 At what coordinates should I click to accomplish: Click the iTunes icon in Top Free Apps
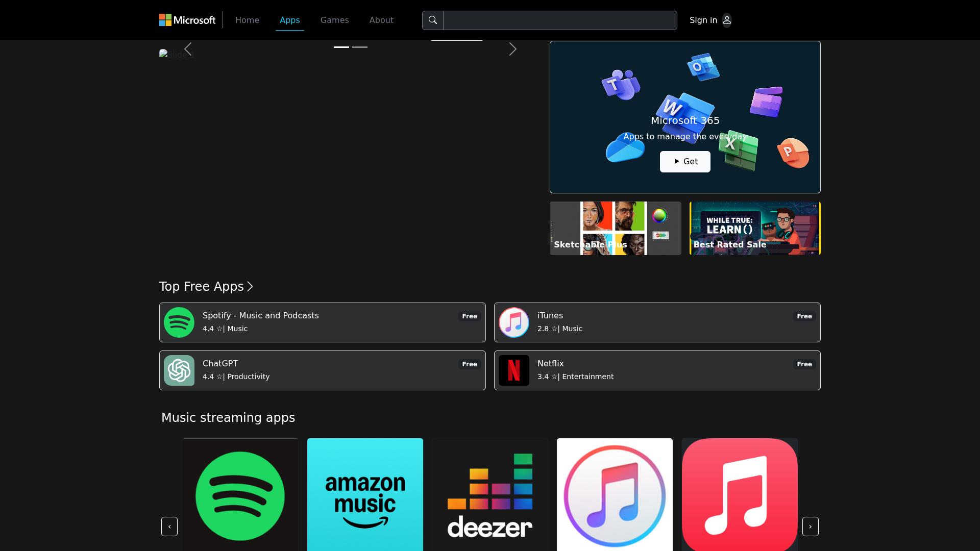[x=514, y=322]
